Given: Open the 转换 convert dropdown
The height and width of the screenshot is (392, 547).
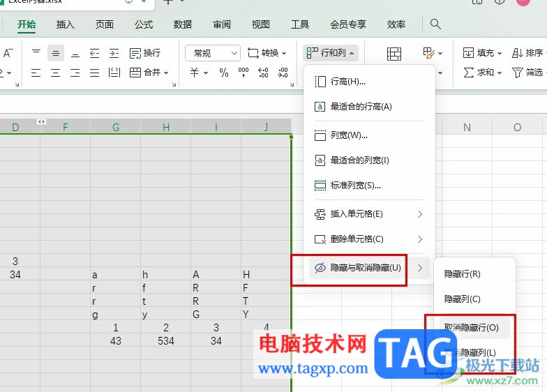Looking at the screenshot, I should click(267, 53).
